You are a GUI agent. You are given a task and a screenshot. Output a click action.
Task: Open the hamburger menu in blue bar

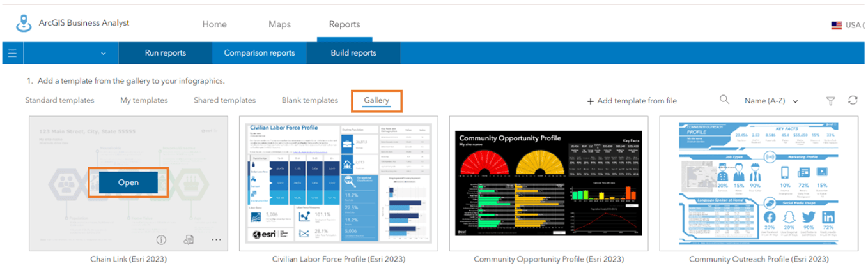coord(12,53)
